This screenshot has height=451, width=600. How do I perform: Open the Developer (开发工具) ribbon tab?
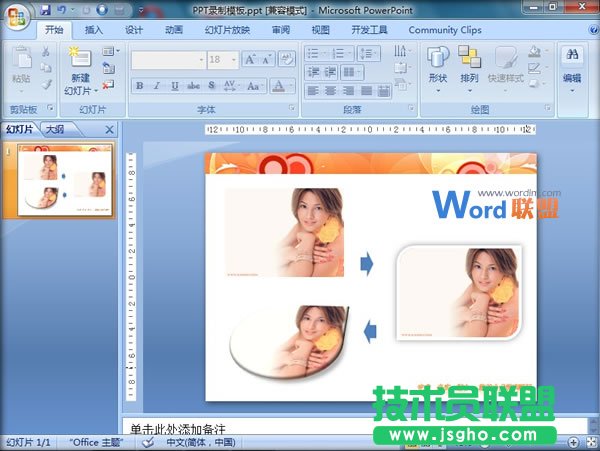(369, 30)
